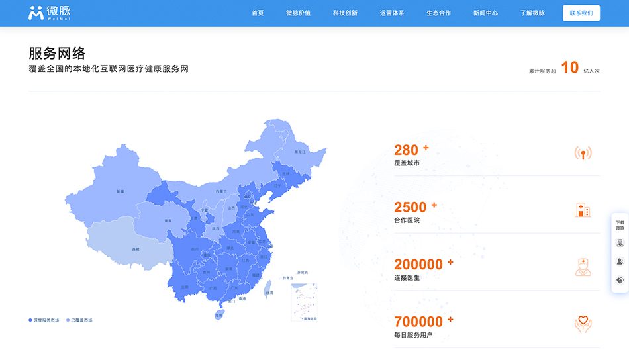Click the doctor icon beside 连接医生
Image resolution: width=629 pixels, height=364 pixels.
(583, 267)
